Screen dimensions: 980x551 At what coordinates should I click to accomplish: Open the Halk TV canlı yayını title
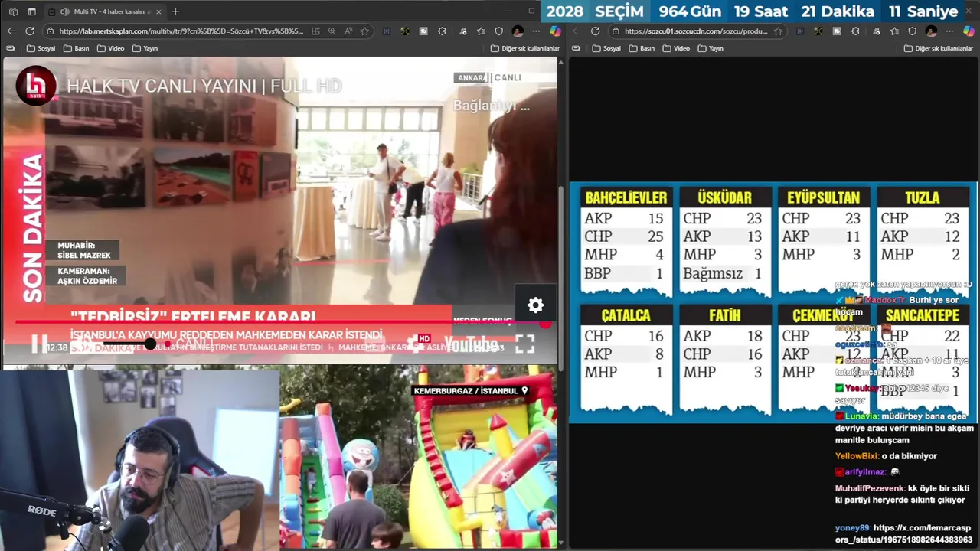point(204,86)
